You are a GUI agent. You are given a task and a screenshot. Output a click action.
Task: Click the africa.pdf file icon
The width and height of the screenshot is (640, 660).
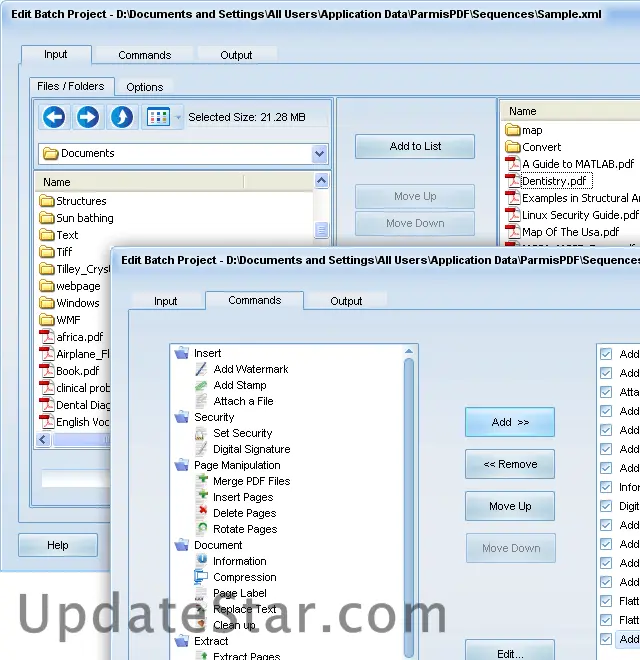(47, 337)
